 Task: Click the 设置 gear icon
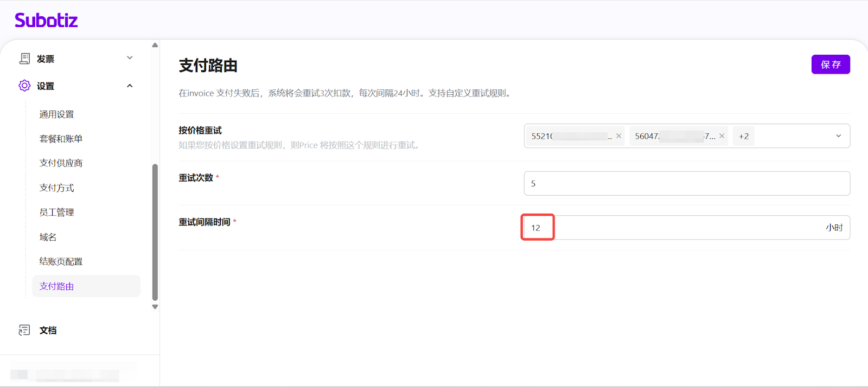(x=24, y=86)
